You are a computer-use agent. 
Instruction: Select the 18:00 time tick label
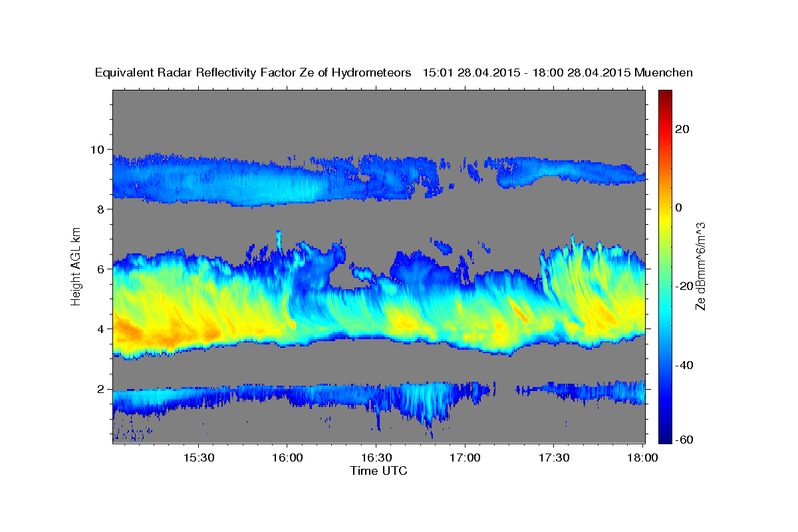[x=642, y=458]
